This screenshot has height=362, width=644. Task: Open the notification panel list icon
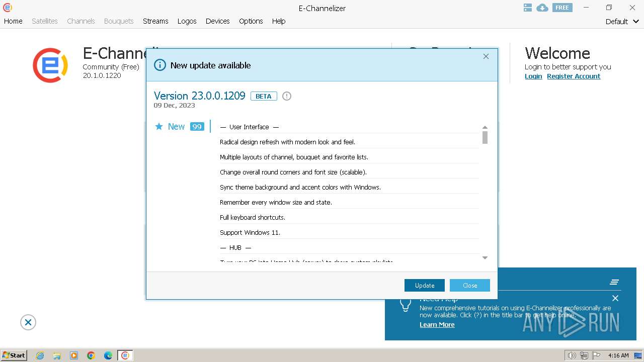(614, 282)
